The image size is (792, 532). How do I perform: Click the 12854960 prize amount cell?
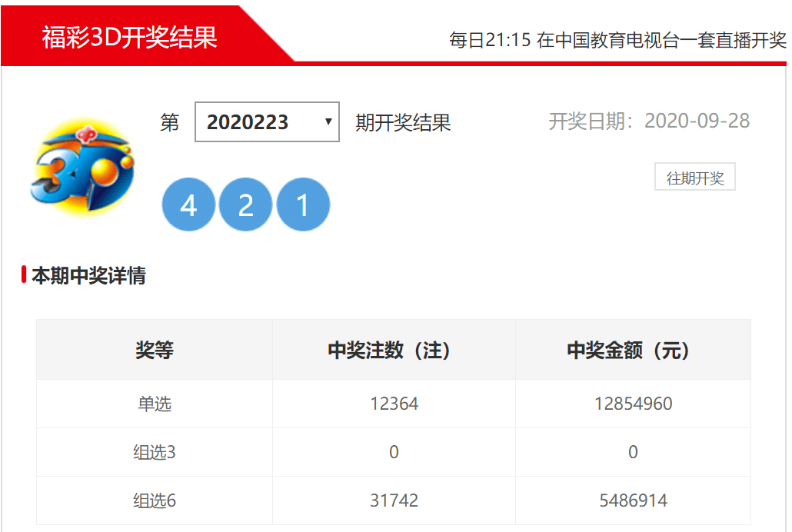click(x=634, y=404)
